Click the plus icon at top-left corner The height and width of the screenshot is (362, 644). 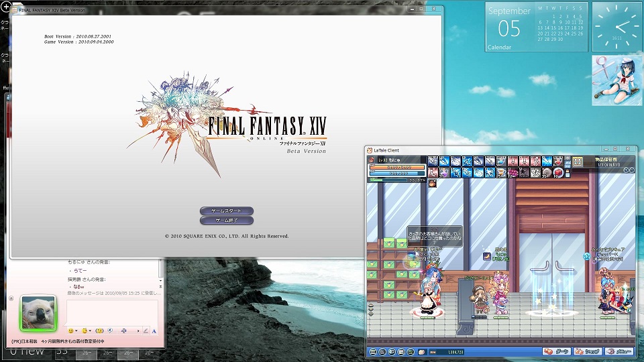[x=6, y=6]
